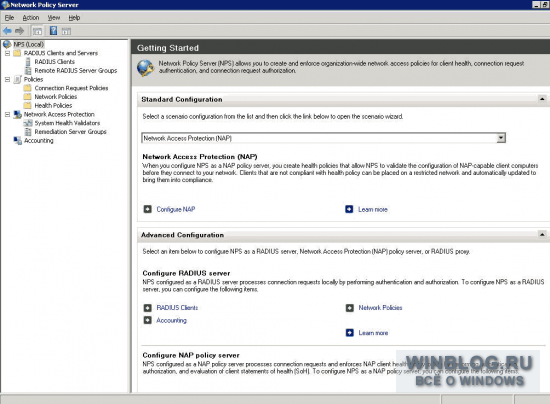Click the Show/Hide Action Pane toolbar icon
Image resolution: width=550 pixels, height=404 pixels.
[x=66, y=31]
